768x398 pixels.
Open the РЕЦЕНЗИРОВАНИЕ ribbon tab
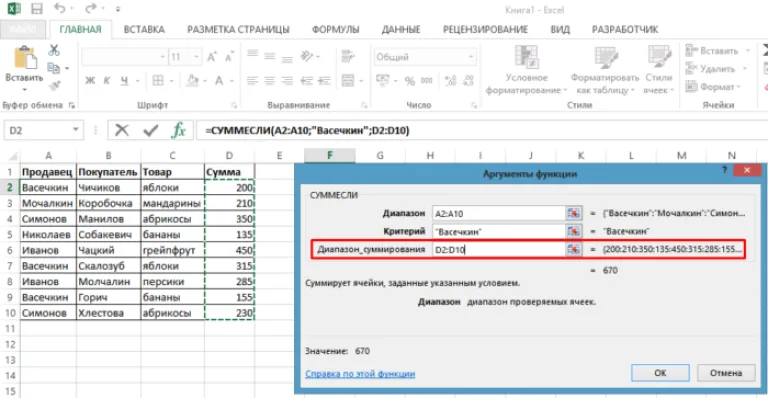point(485,29)
